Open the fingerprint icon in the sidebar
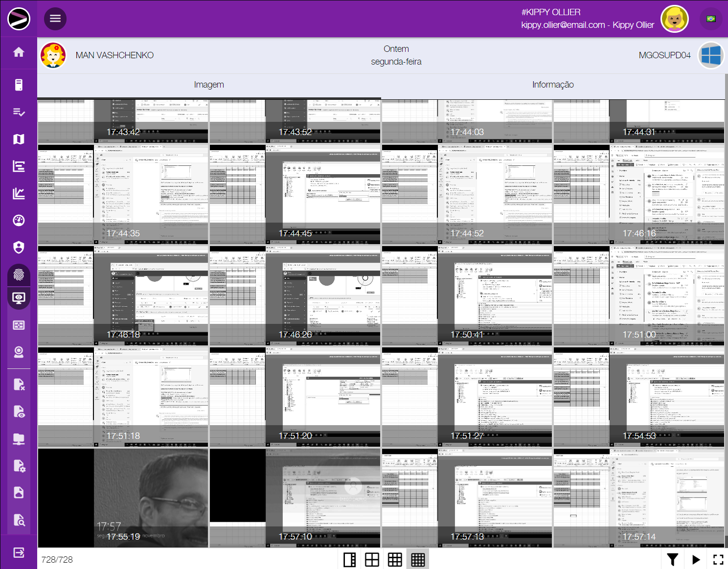The width and height of the screenshot is (728, 569). [19, 274]
